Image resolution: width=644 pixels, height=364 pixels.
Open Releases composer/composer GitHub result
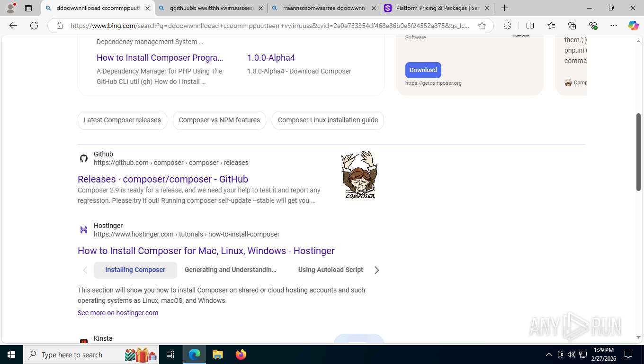pos(163,179)
